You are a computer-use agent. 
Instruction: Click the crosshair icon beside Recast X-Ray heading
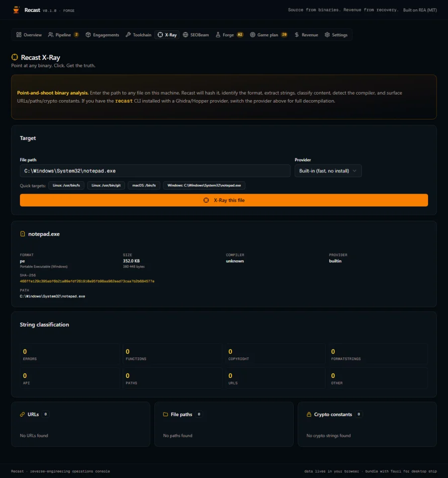point(14,57)
